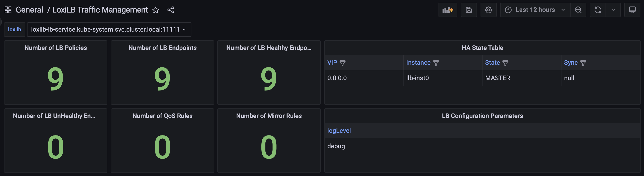Filter the Instance column

[436, 63]
